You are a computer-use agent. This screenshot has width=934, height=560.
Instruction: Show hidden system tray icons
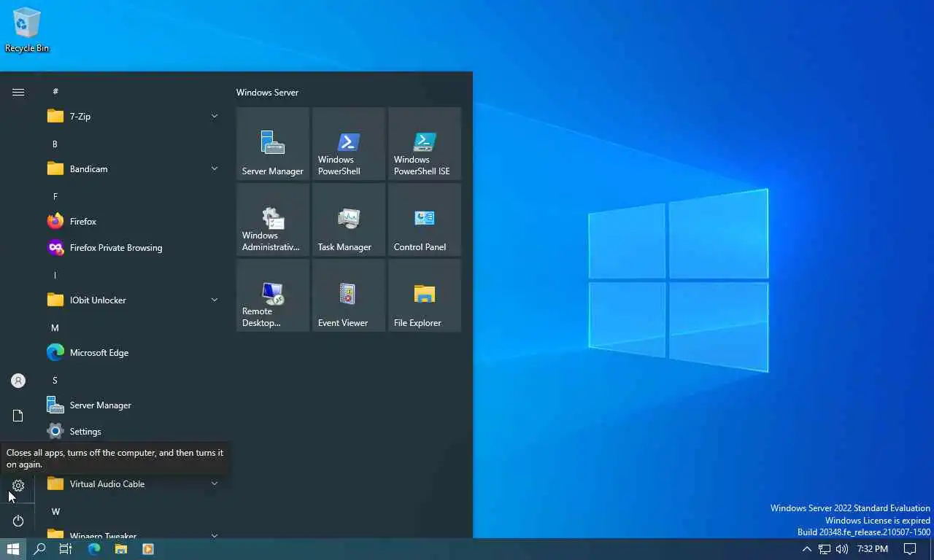pos(806,549)
